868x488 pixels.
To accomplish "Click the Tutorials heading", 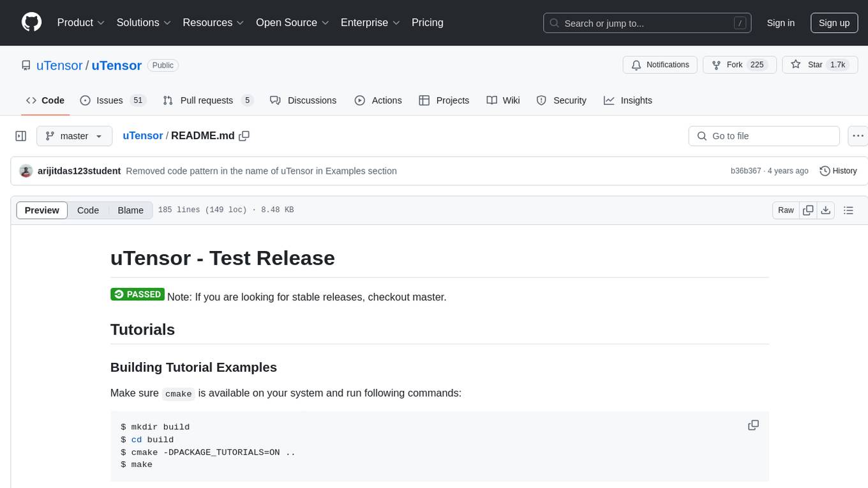I will point(142,330).
